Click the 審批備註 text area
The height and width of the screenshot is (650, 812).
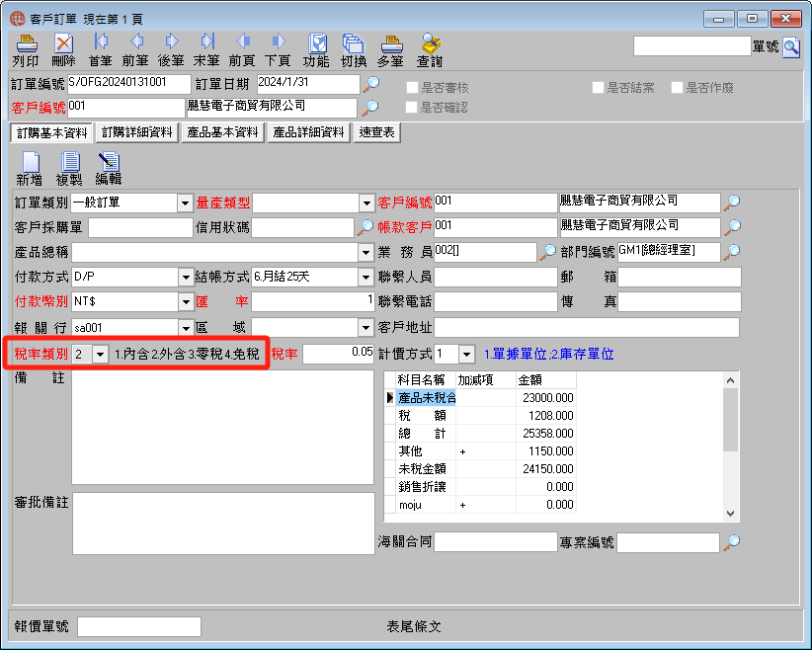pyautogui.click(x=223, y=524)
